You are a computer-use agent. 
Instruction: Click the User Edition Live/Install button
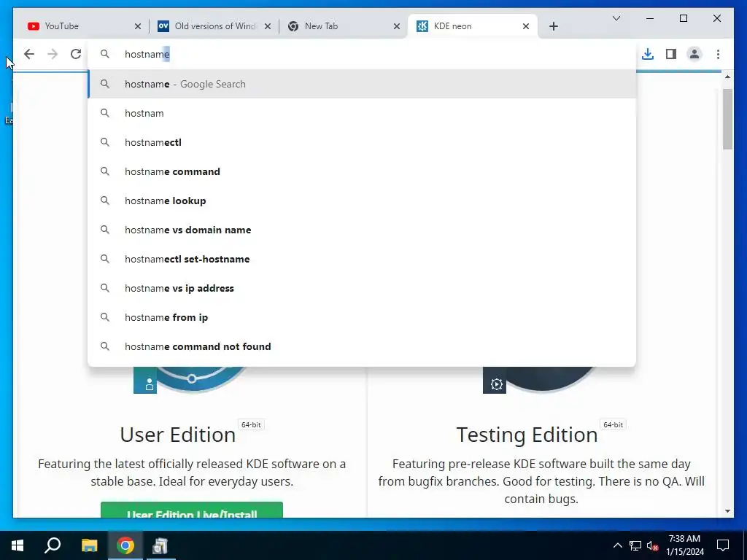192,510
